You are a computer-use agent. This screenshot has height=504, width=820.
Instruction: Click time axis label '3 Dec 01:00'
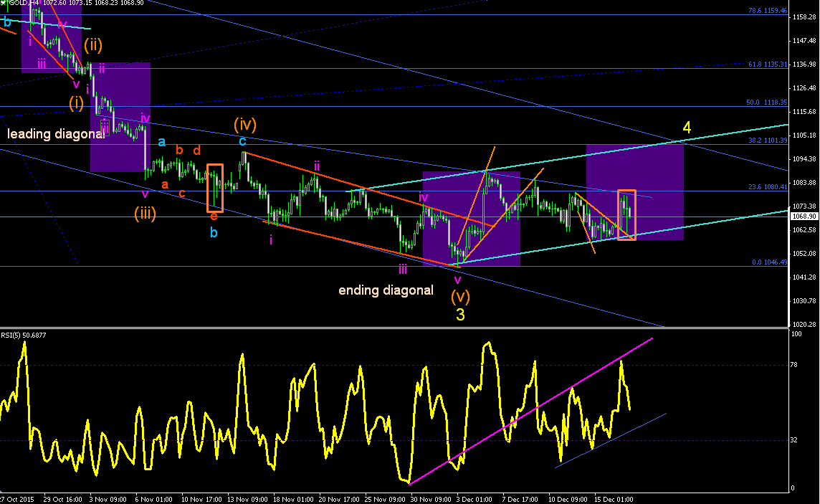click(x=475, y=499)
